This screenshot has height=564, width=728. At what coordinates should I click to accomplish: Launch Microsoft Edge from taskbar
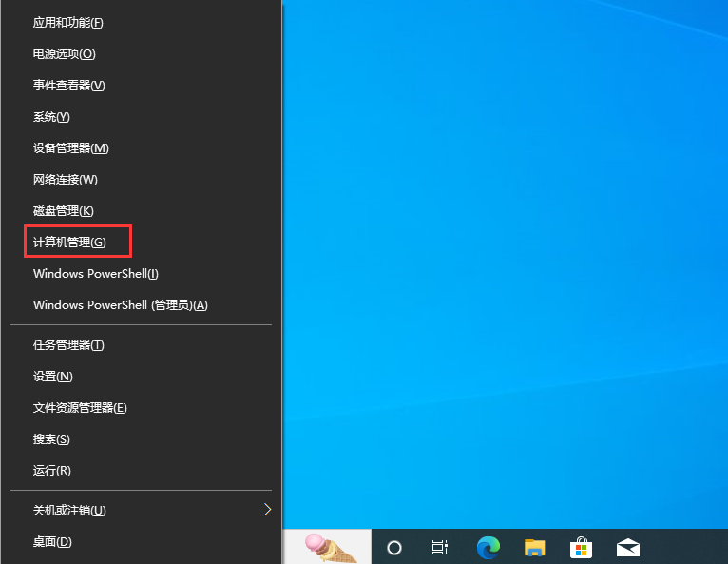point(489,548)
